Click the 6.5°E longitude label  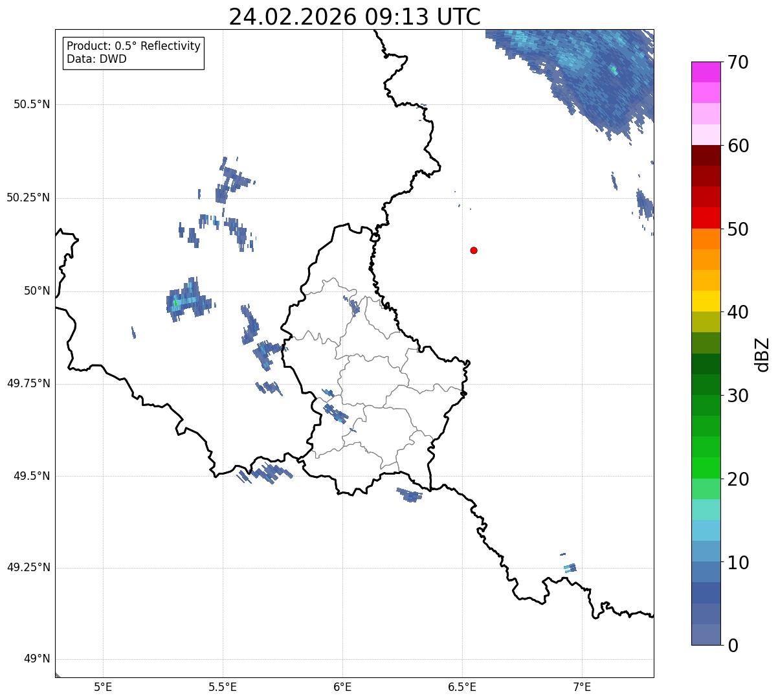(x=462, y=686)
